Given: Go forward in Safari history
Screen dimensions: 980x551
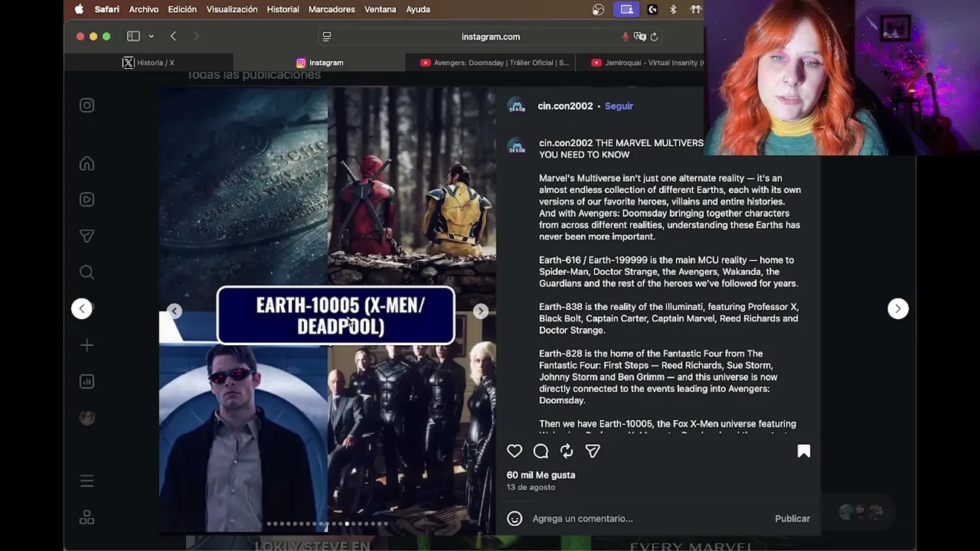Looking at the screenshot, I should [196, 37].
